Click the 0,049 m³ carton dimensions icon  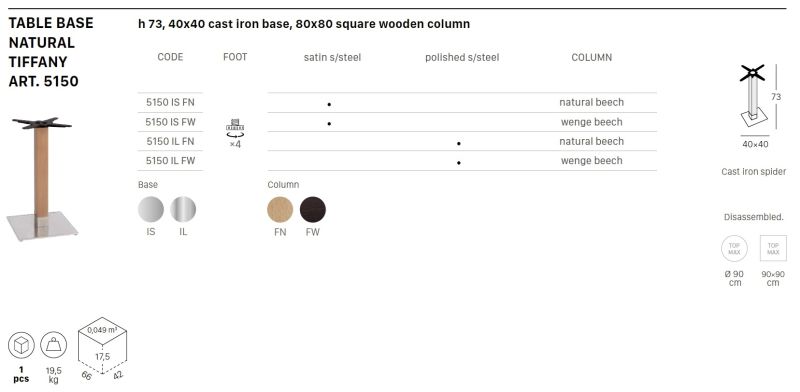click(x=103, y=349)
